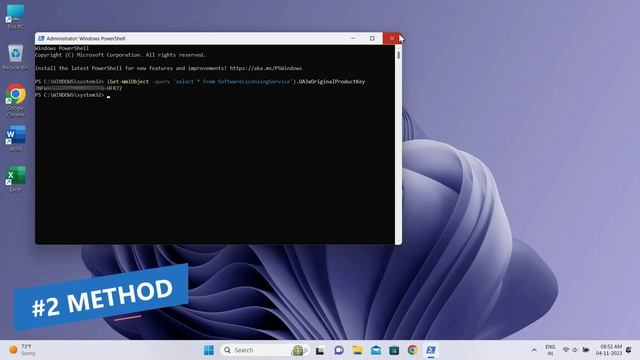640x360 pixels.
Task: Open the clock showing 08:52 AM
Action: click(609, 350)
